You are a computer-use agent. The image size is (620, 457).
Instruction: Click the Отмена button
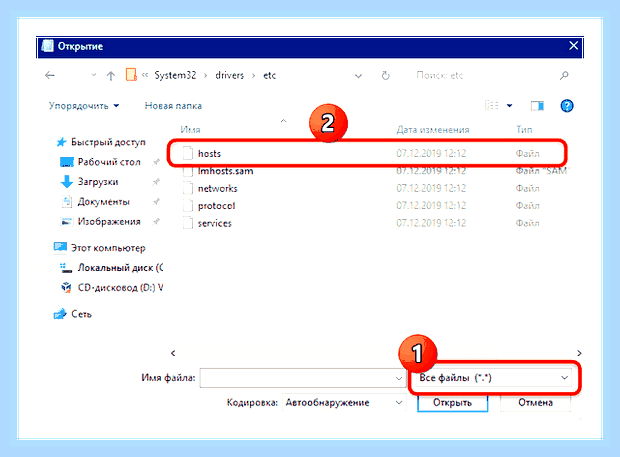point(535,403)
